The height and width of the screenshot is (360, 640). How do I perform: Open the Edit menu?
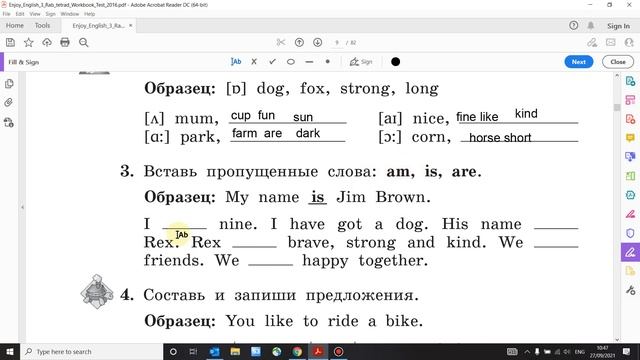tap(20, 14)
